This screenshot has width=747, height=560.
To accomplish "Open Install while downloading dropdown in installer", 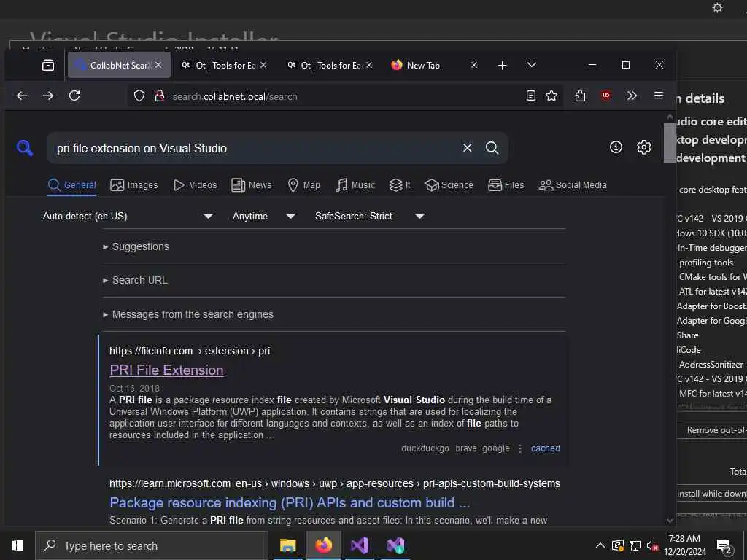I will pyautogui.click(x=712, y=494).
